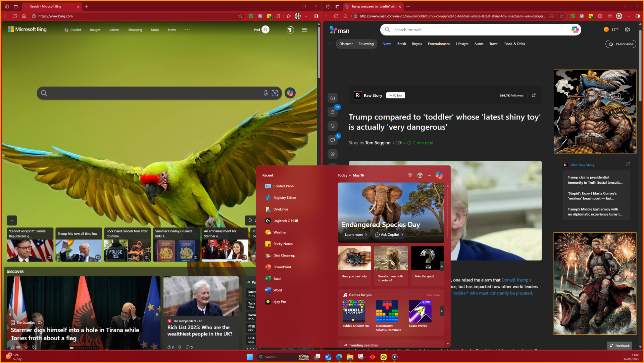Click the search panel scrollbar down arrow

click(448, 344)
